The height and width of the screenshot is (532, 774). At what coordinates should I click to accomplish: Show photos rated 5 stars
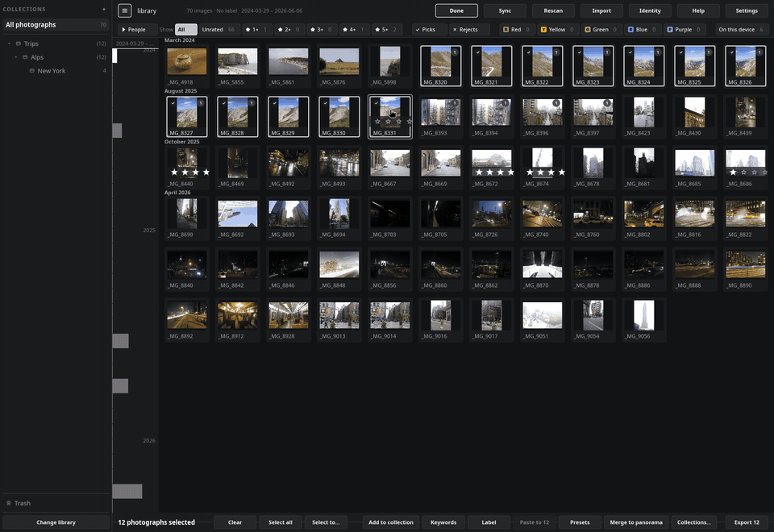click(x=386, y=30)
